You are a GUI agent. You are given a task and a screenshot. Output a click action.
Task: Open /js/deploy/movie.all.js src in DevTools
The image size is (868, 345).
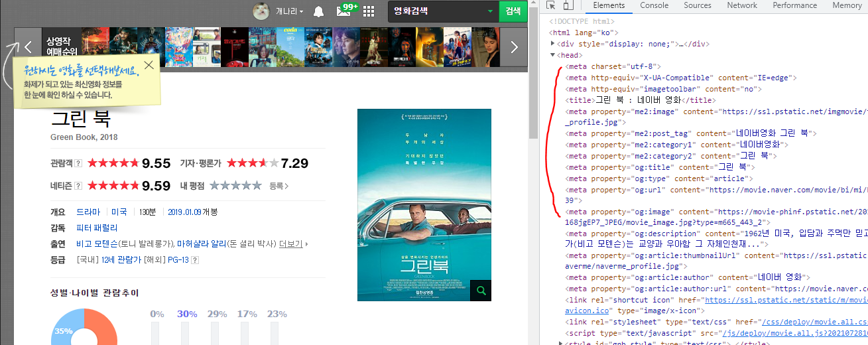click(795, 333)
